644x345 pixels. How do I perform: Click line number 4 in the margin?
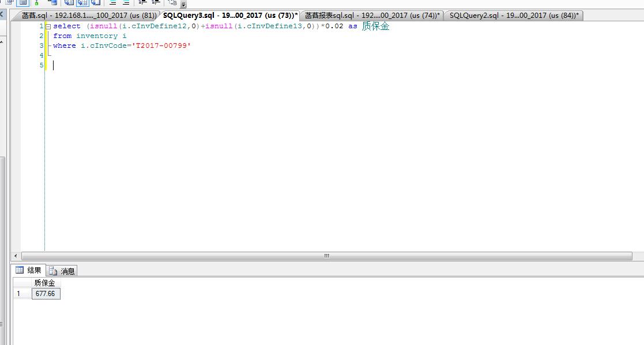41,55
